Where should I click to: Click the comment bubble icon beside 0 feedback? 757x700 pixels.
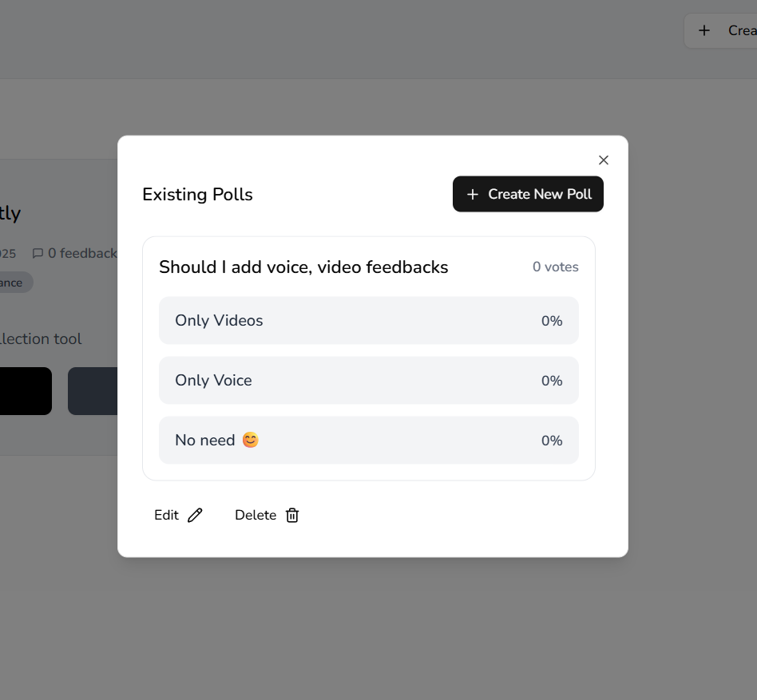click(x=38, y=254)
